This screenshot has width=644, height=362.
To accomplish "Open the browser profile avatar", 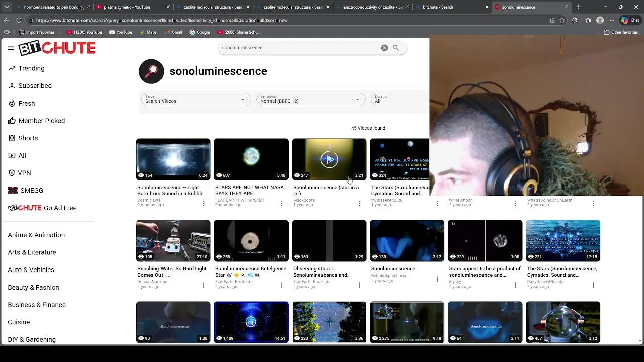I will point(600,20).
